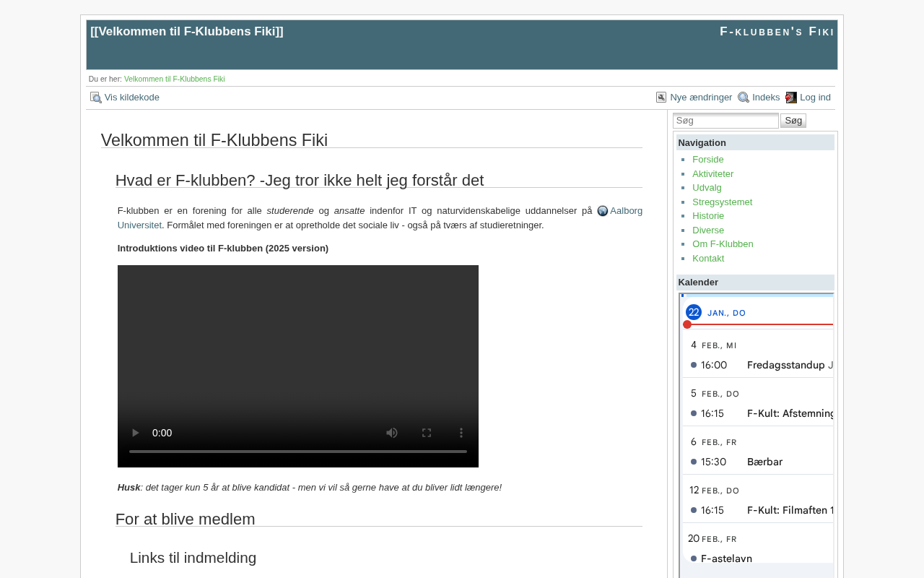Open Vis kildekode link
Screen dimensions: 924x578
pyautogui.click(x=132, y=98)
